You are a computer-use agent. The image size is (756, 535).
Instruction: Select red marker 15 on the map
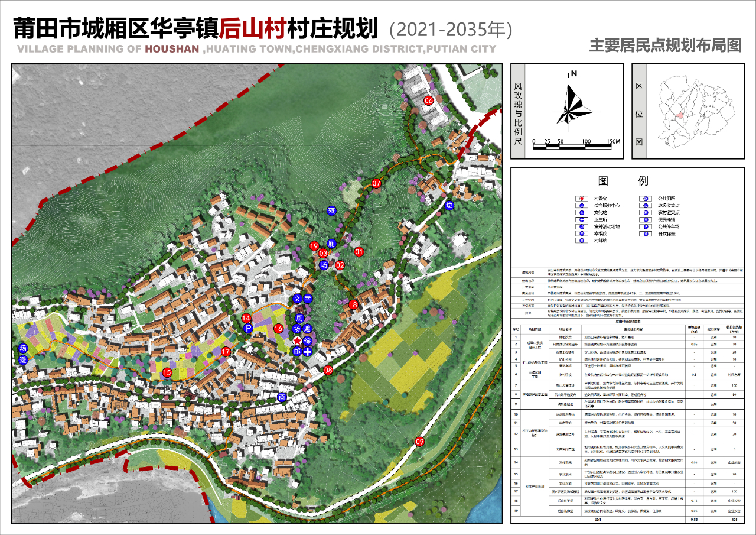pos(167,372)
